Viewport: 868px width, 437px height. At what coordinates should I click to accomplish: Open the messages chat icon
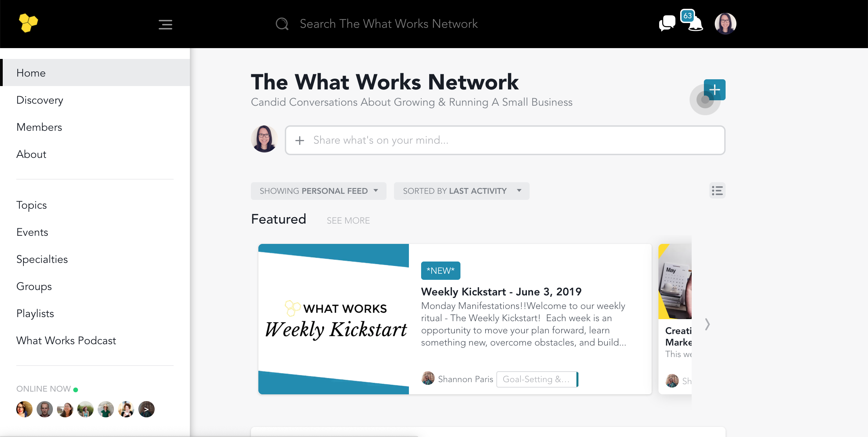pos(667,23)
